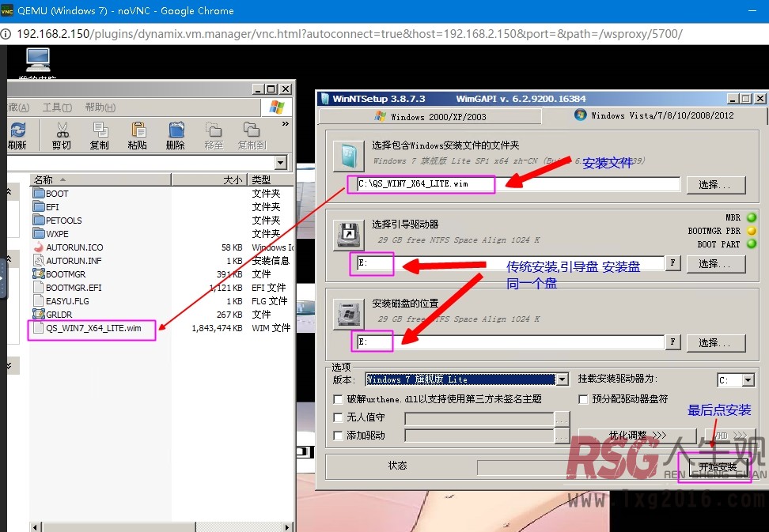
Task: Select the AUTORUN.INF file
Action: tap(67, 261)
